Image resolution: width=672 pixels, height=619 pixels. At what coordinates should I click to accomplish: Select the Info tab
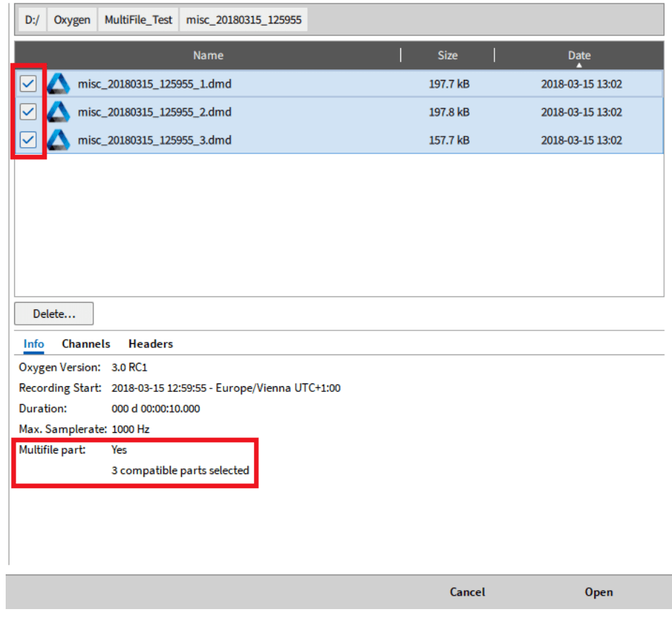34,344
